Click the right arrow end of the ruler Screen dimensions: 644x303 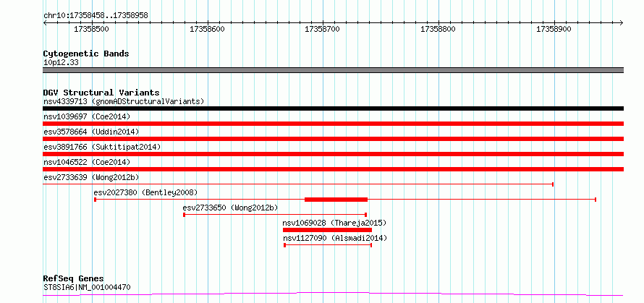click(x=622, y=22)
